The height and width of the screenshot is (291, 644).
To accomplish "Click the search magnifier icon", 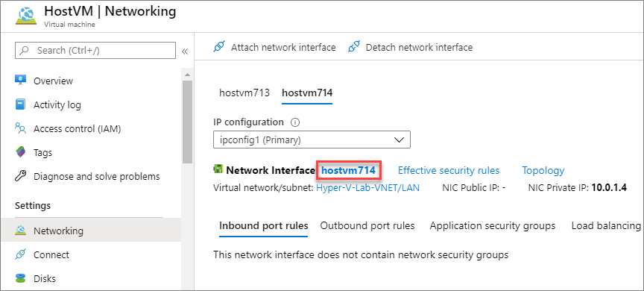I will pyautogui.click(x=25, y=51).
